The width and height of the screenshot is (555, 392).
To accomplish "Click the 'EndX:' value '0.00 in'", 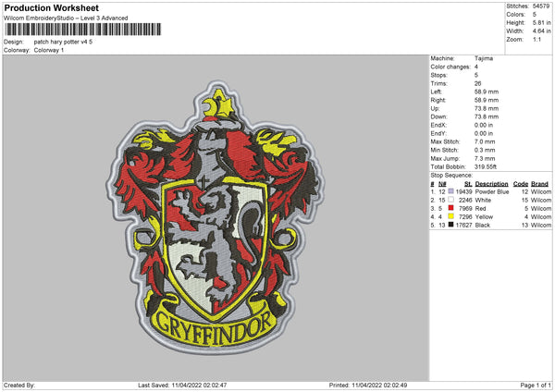I will pyautogui.click(x=484, y=125).
